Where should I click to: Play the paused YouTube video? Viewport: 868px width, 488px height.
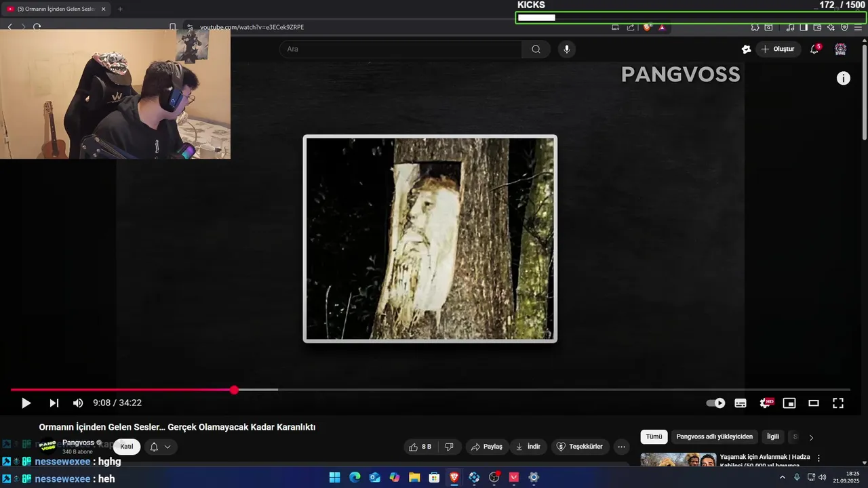(26, 403)
